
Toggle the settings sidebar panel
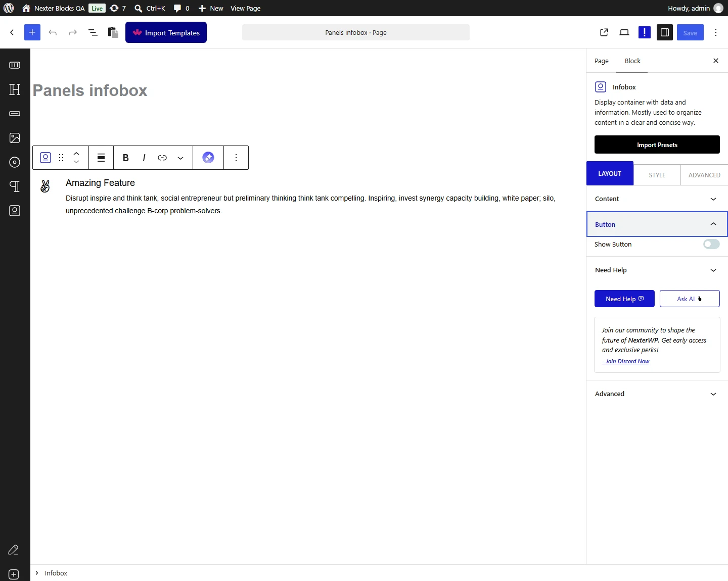(665, 32)
